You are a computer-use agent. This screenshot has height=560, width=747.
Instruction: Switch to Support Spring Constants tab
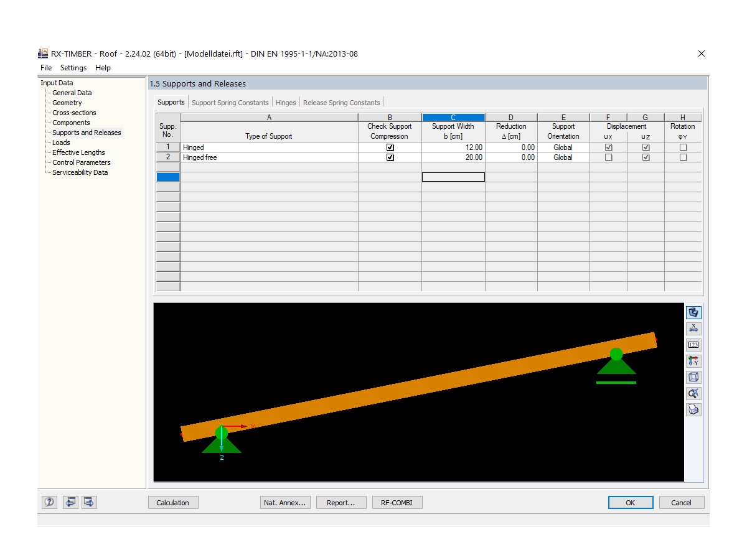[230, 103]
